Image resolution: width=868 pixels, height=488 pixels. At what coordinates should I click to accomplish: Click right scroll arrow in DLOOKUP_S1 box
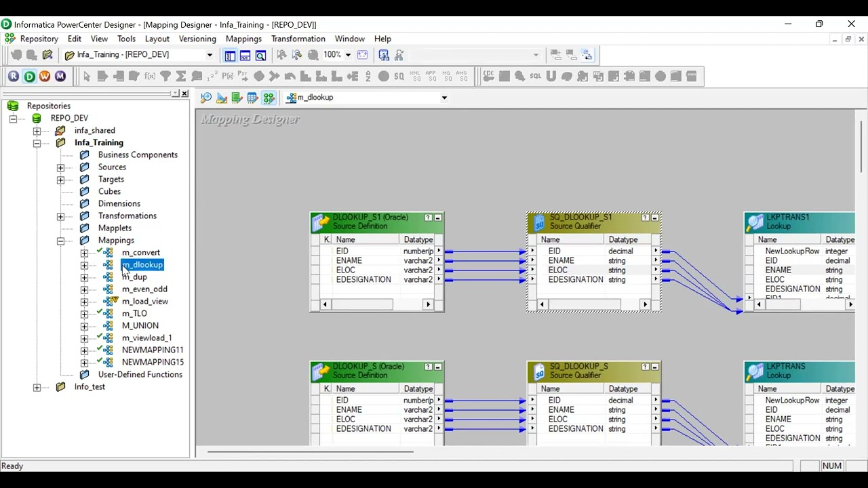coord(428,305)
